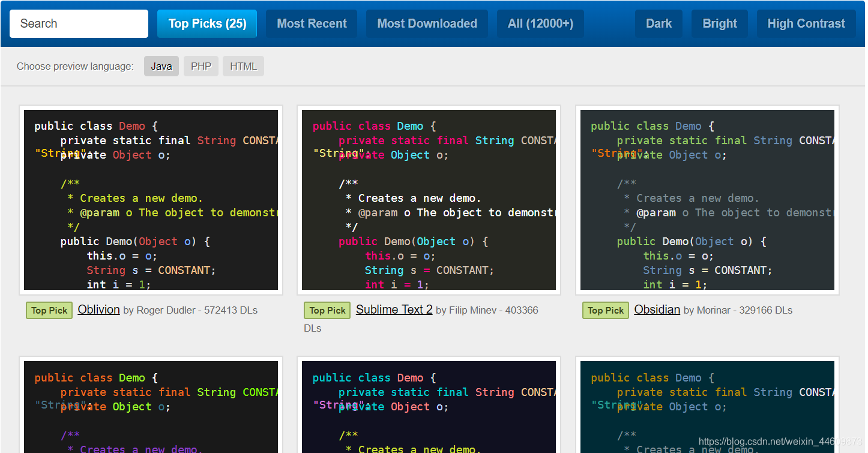This screenshot has height=453, width=868.
Task: Open the Most Downloaded tab
Action: [x=427, y=23]
